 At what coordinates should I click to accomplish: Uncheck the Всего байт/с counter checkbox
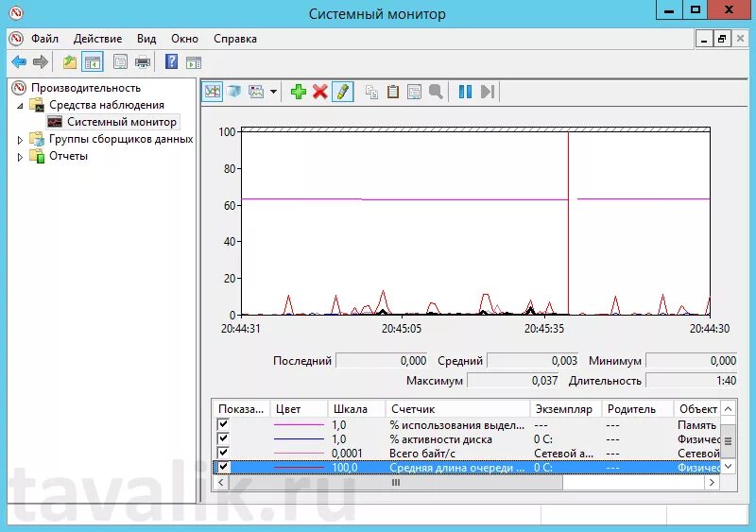pyautogui.click(x=223, y=453)
